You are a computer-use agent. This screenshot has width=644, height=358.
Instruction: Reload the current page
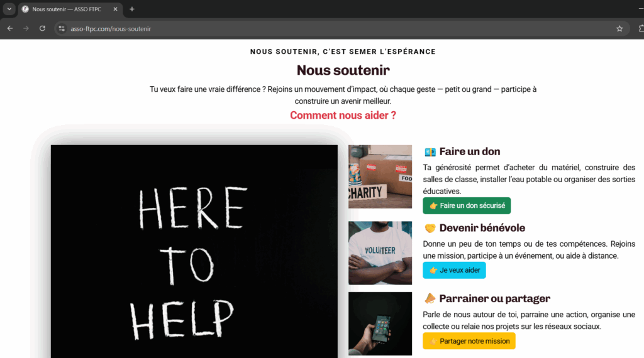(x=42, y=29)
